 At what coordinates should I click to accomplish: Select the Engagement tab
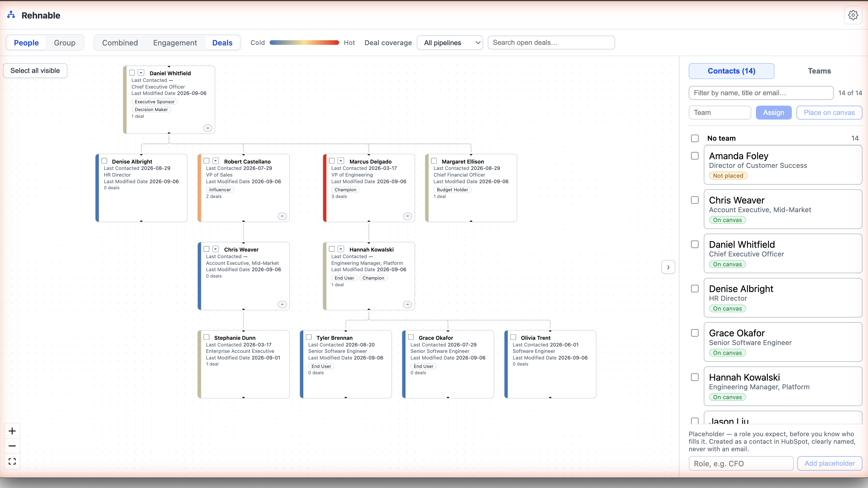tap(175, 43)
